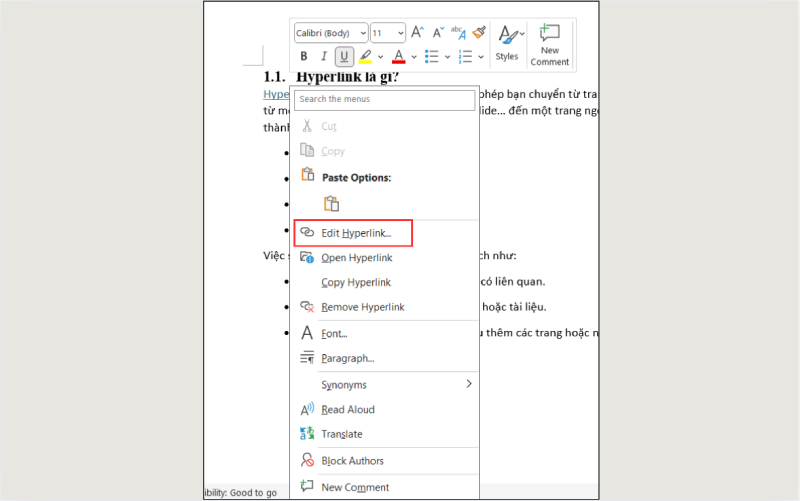Click the blue Hype hyperlink text
800x501 pixels.
[x=276, y=94]
